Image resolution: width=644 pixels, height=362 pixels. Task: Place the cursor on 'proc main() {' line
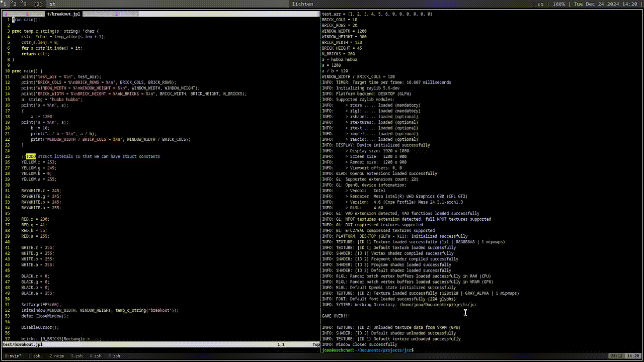27,71
